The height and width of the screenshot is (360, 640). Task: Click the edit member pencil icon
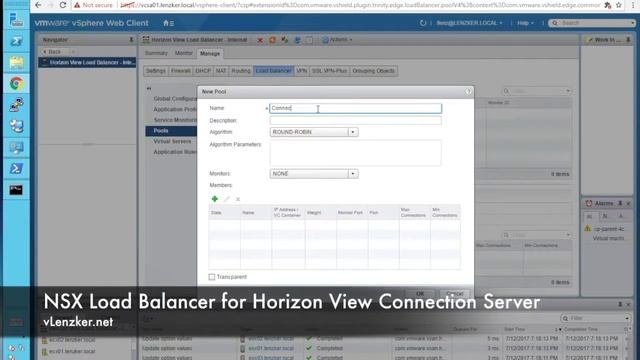pos(227,199)
